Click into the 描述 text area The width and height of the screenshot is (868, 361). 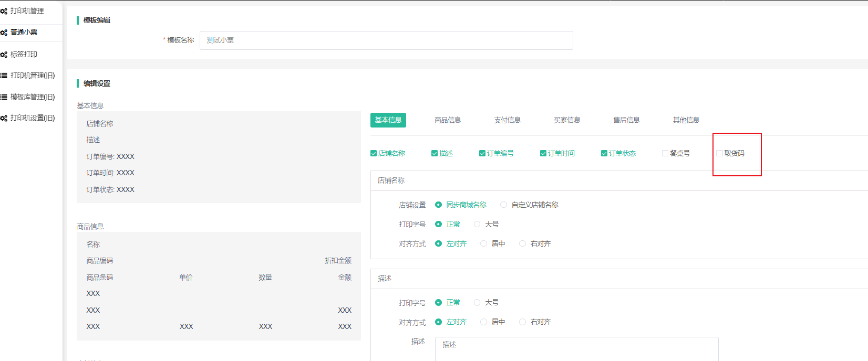576,348
